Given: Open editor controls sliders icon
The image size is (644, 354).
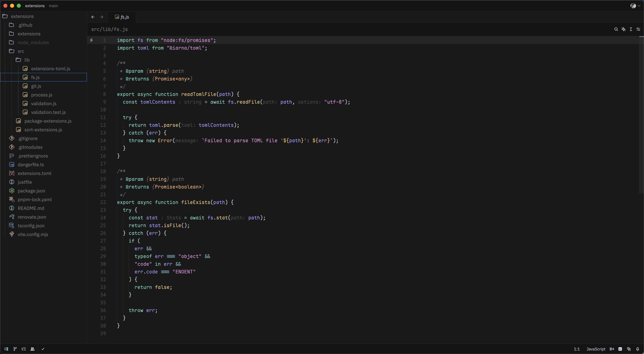Looking at the screenshot, I should tap(638, 29).
